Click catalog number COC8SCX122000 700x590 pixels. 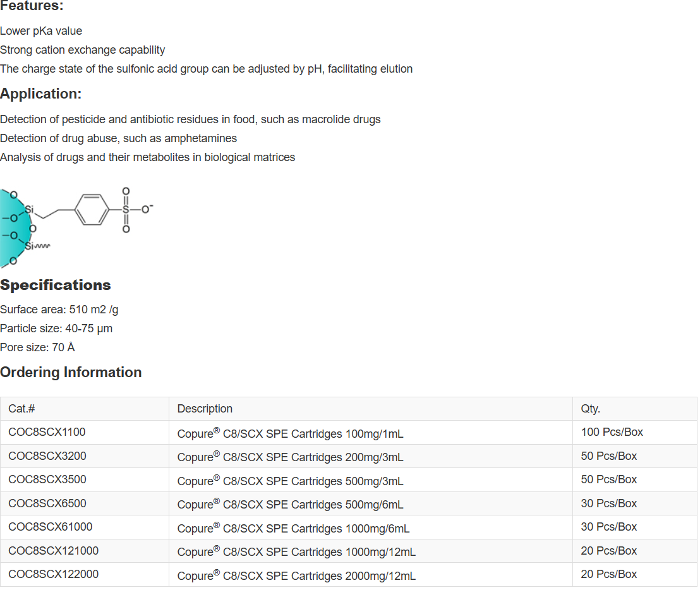(54, 574)
